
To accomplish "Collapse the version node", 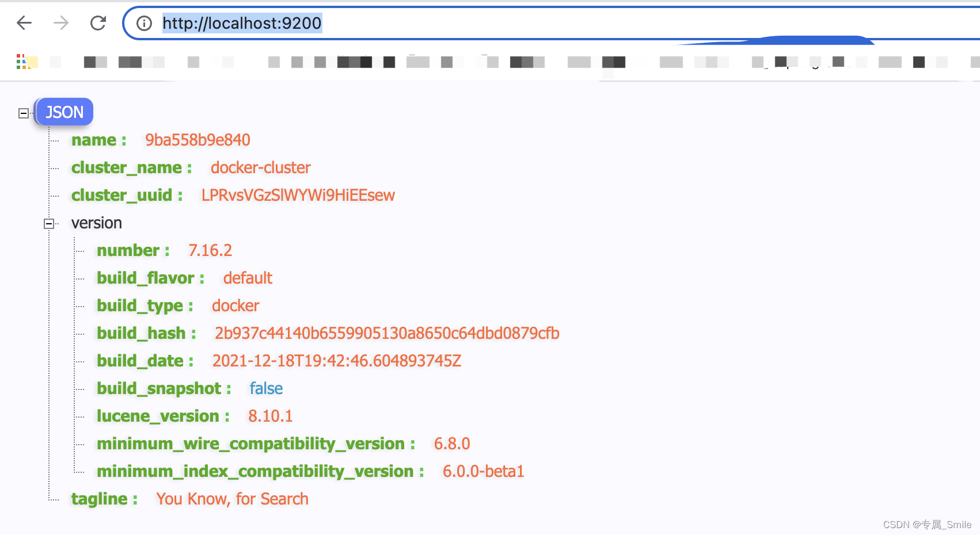I will pyautogui.click(x=49, y=224).
